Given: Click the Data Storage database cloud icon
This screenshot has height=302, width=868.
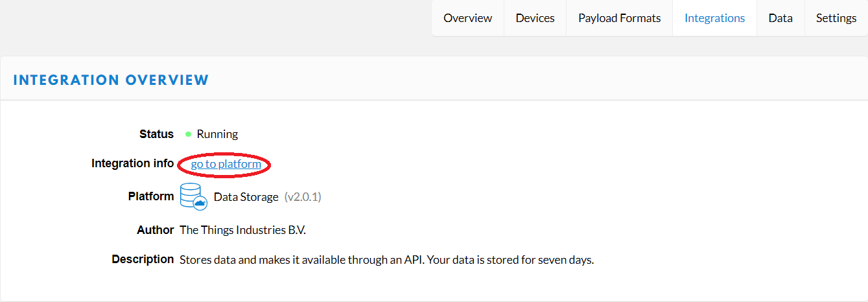Looking at the screenshot, I should pyautogui.click(x=194, y=196).
